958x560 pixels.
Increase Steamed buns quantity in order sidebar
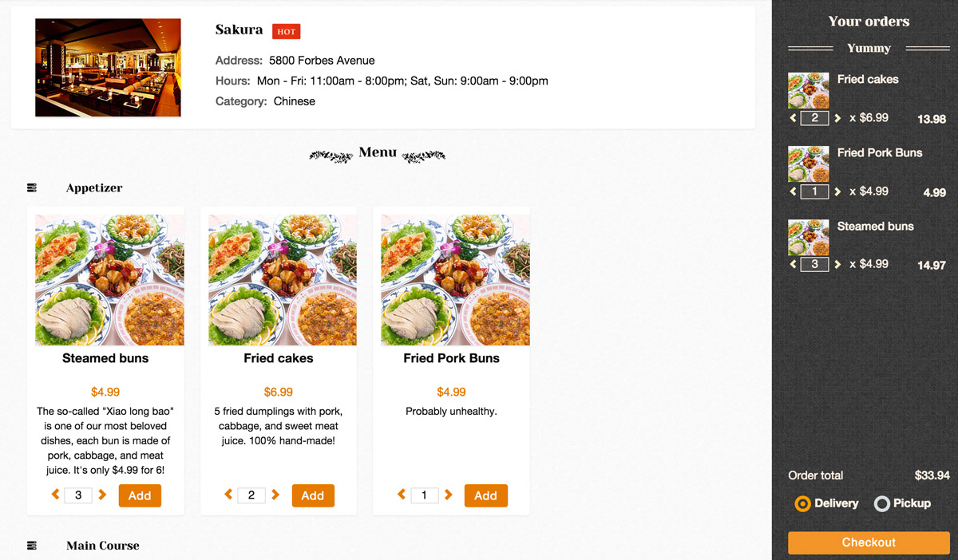(x=837, y=265)
